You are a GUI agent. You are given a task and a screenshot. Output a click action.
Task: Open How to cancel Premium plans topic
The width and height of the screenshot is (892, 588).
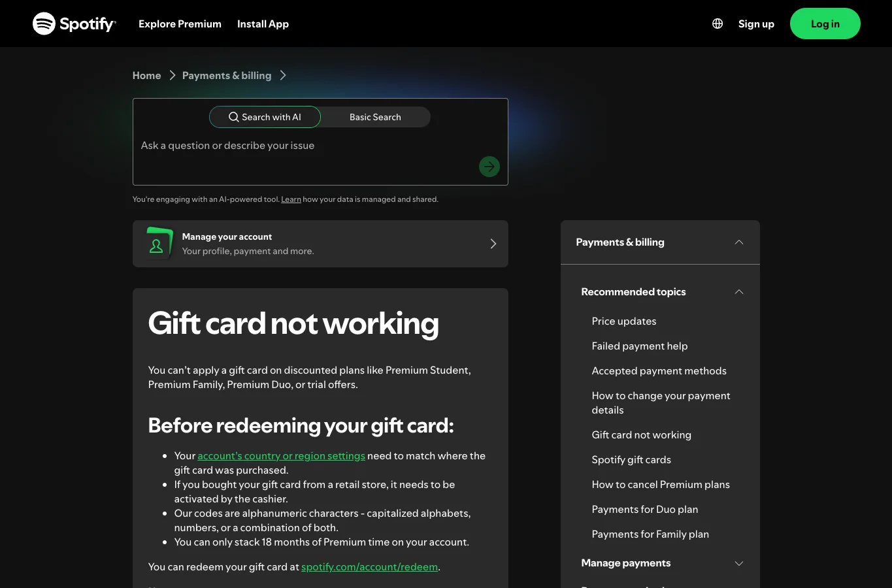pos(661,484)
